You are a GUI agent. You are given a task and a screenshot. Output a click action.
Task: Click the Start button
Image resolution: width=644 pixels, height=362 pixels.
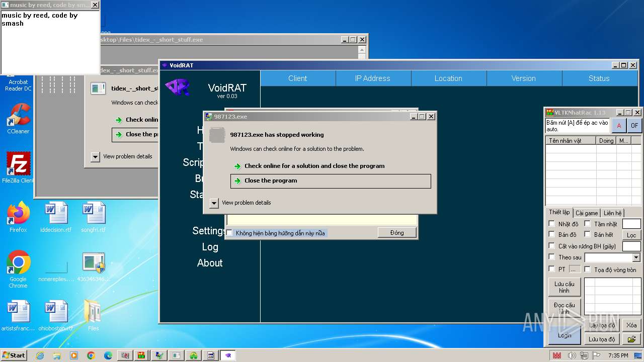point(14,355)
